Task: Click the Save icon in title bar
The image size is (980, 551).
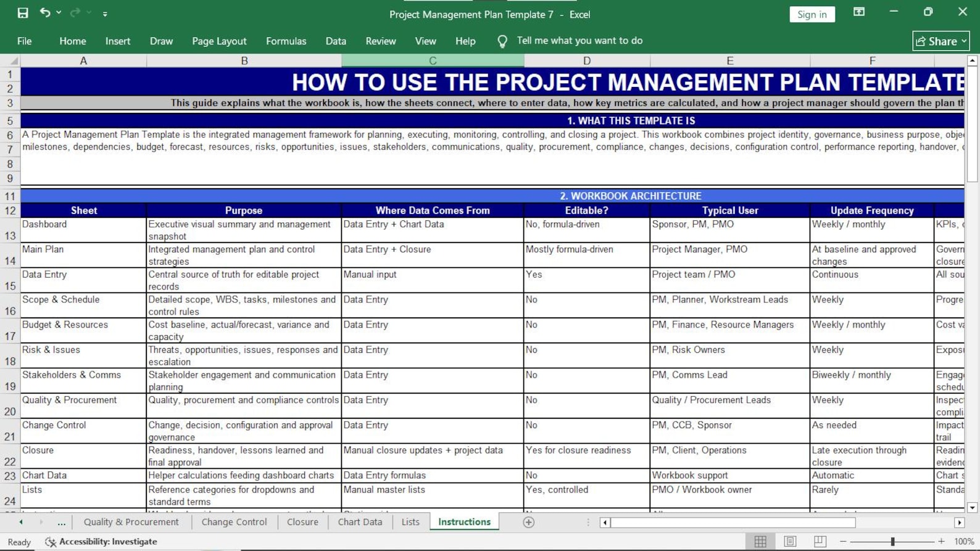Action: [23, 13]
